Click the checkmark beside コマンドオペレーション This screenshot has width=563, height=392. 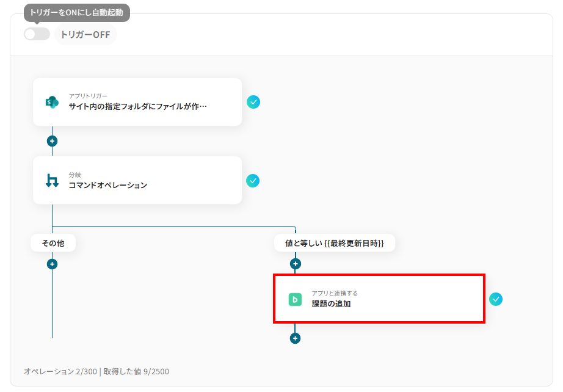click(253, 181)
